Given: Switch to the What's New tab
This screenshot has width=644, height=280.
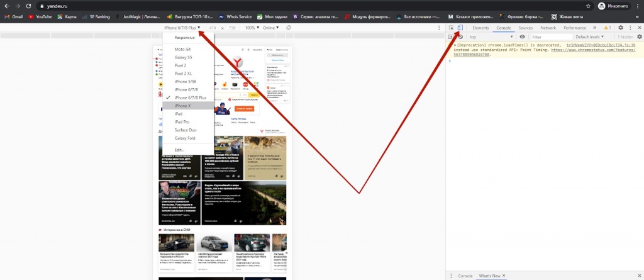Looking at the screenshot, I should pos(489,276).
